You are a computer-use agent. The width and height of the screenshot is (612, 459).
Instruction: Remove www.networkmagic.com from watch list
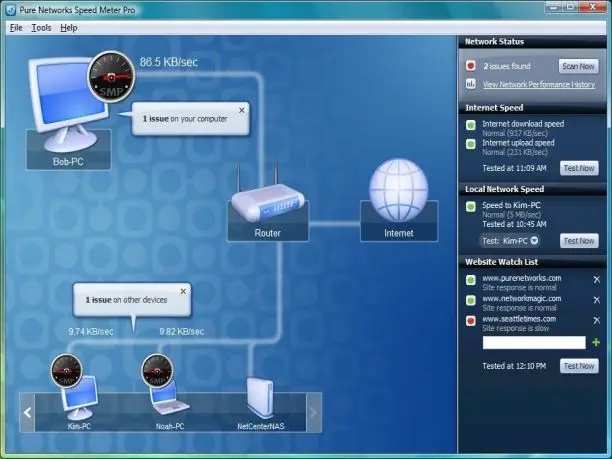click(x=596, y=300)
